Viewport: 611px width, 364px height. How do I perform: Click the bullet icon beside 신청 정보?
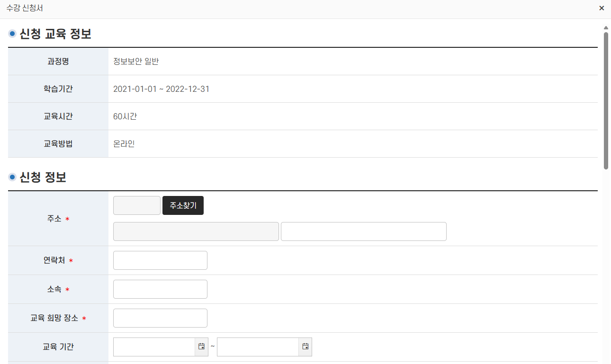tap(12, 178)
